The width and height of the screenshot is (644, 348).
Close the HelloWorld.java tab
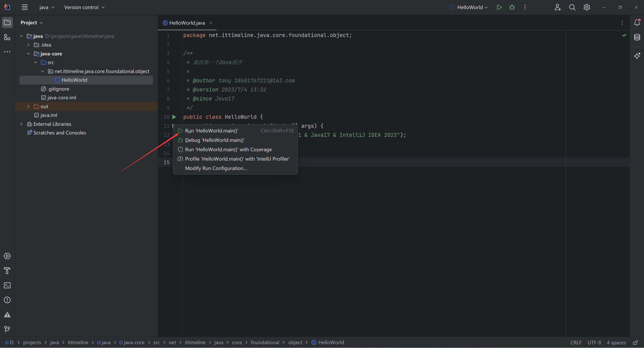[211, 23]
